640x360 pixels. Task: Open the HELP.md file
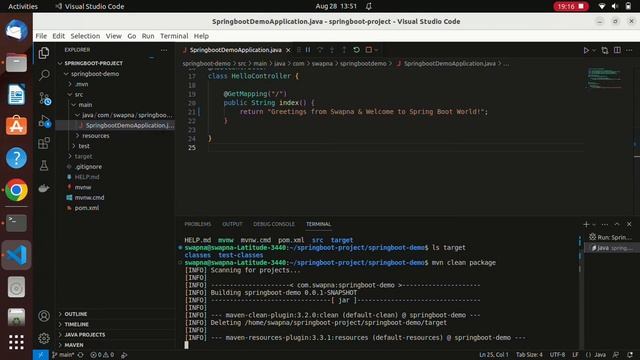click(x=87, y=177)
